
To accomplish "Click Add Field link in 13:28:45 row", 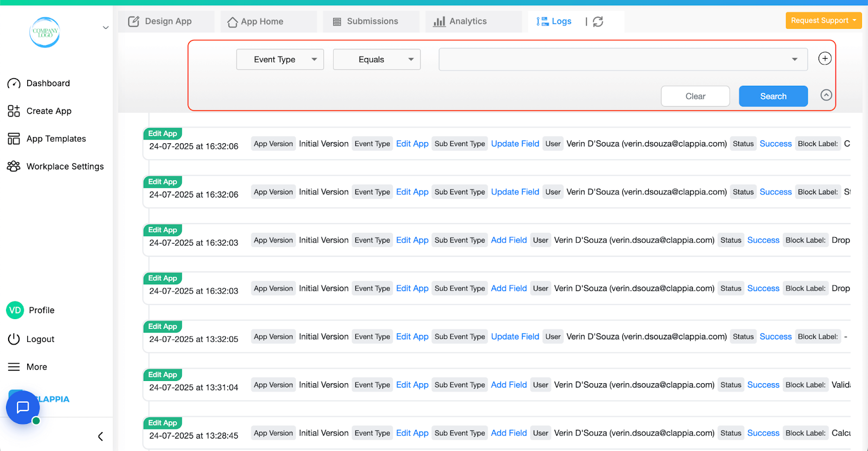I will point(509,433).
